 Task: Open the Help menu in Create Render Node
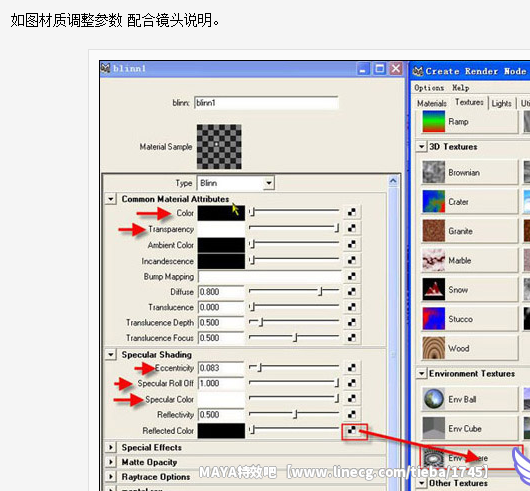460,88
